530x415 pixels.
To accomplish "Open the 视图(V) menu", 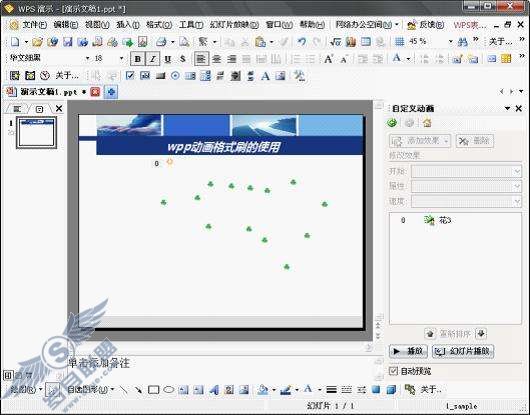I will (x=97, y=25).
